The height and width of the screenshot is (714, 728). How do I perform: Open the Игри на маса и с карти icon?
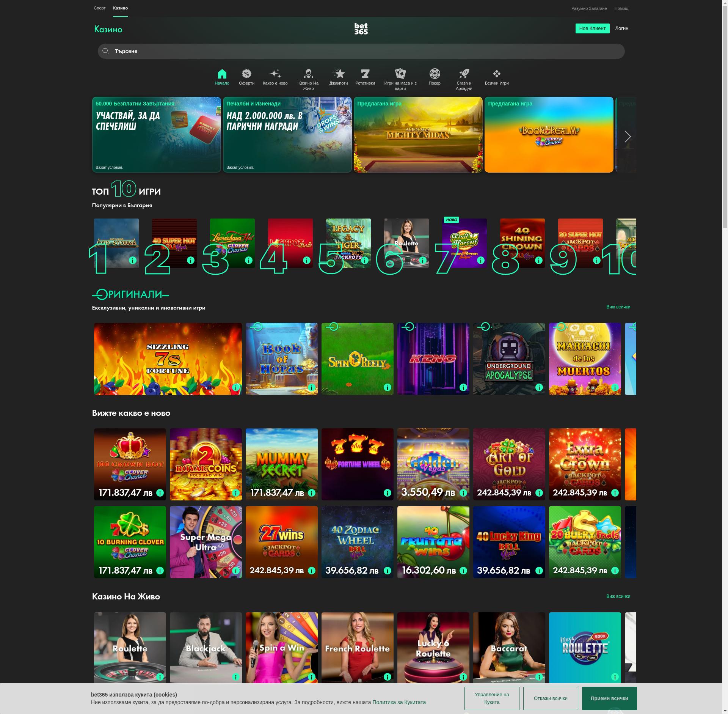point(400,73)
